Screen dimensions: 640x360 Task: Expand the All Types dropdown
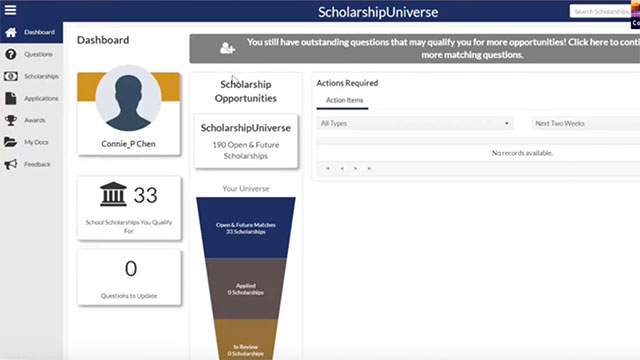(x=415, y=123)
